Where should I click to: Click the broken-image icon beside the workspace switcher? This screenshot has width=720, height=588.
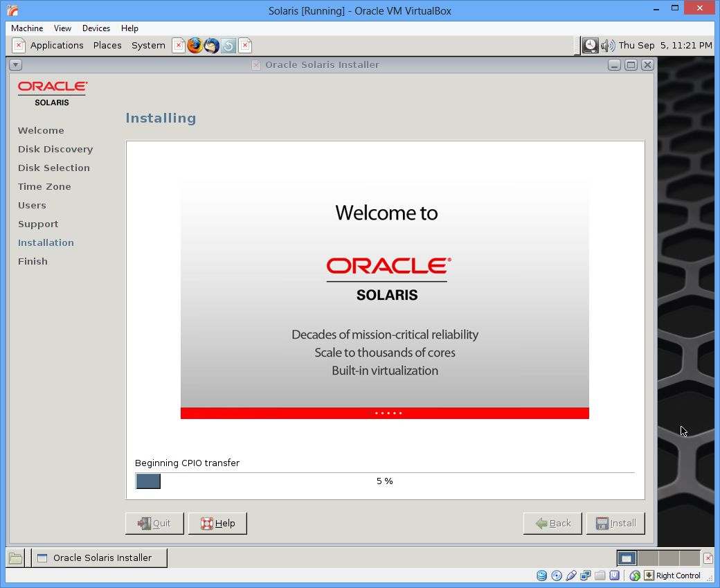click(x=708, y=558)
